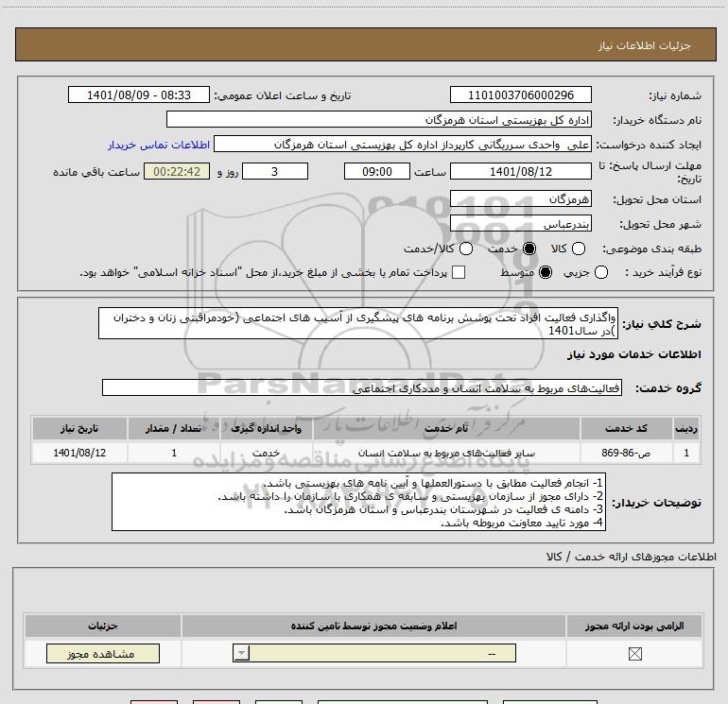The width and height of the screenshot is (728, 704).
Task: Open the اطلاعات تماس خریدار link
Action: pos(159,145)
